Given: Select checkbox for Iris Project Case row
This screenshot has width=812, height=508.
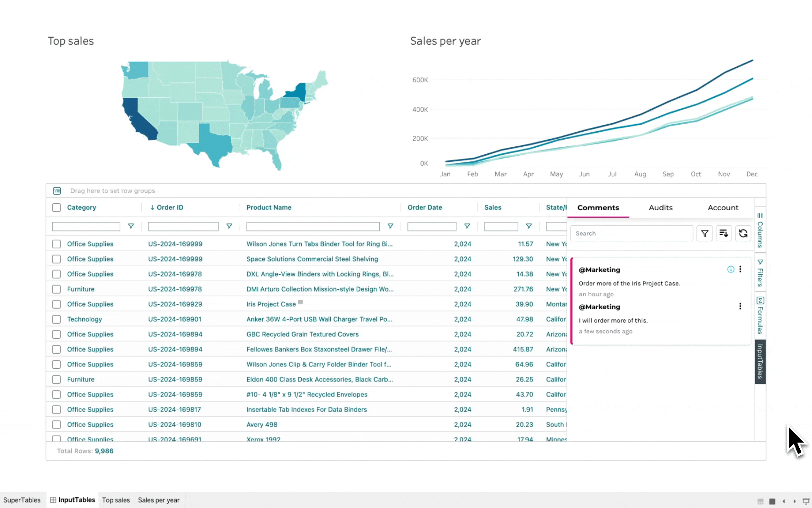Looking at the screenshot, I should click(56, 304).
